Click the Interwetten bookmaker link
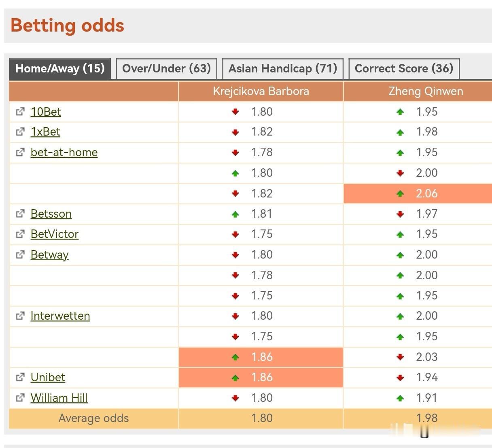Screen dimensions: 492x448 60,316
